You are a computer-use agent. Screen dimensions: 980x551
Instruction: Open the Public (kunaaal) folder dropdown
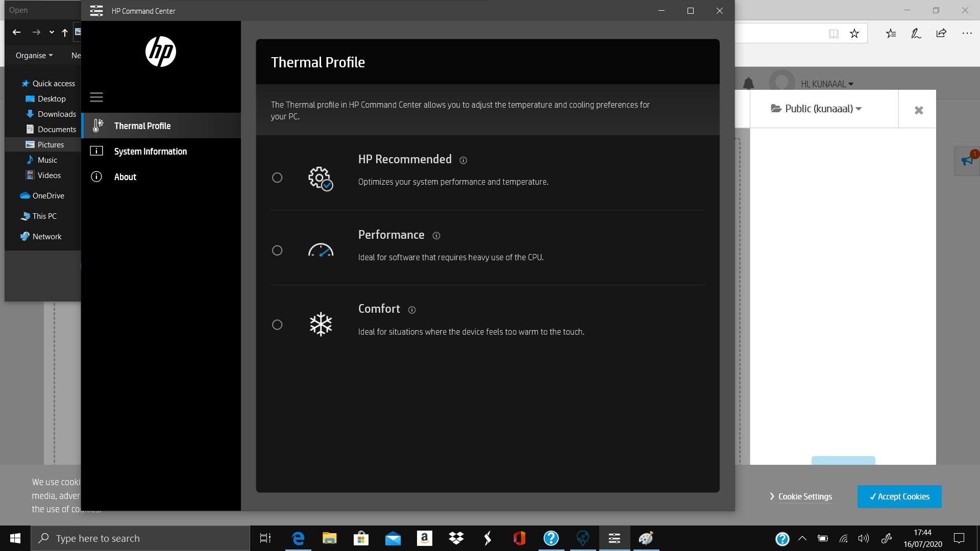[815, 108]
